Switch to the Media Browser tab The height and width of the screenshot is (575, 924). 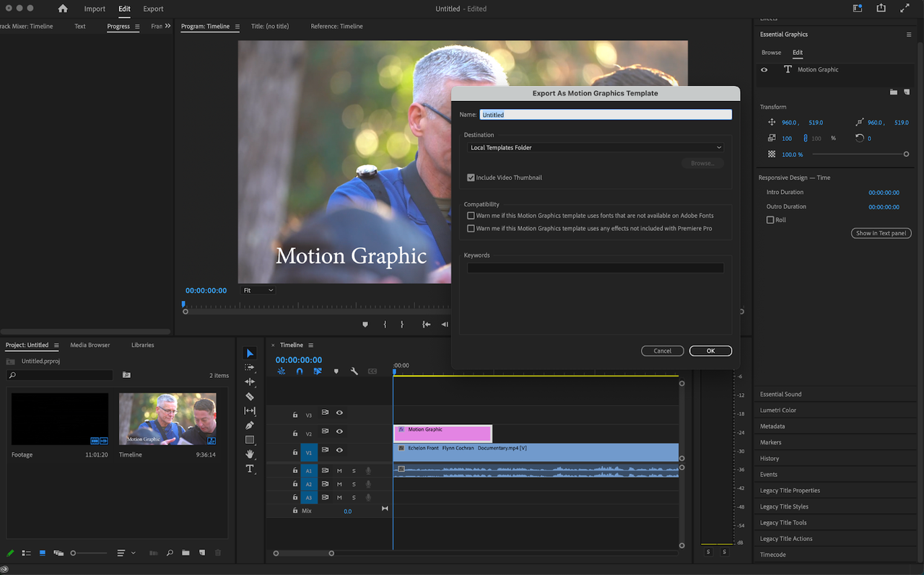pyautogui.click(x=90, y=345)
